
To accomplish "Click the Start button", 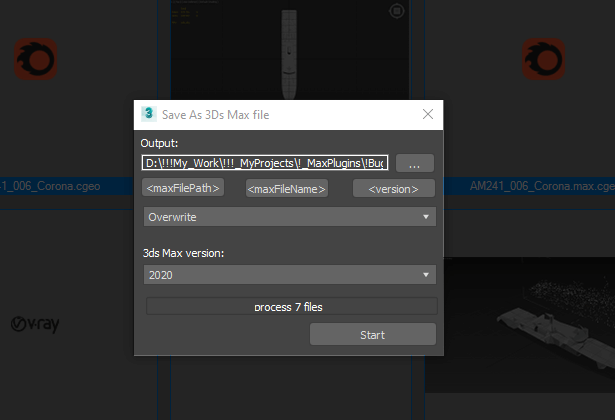I will click(373, 335).
